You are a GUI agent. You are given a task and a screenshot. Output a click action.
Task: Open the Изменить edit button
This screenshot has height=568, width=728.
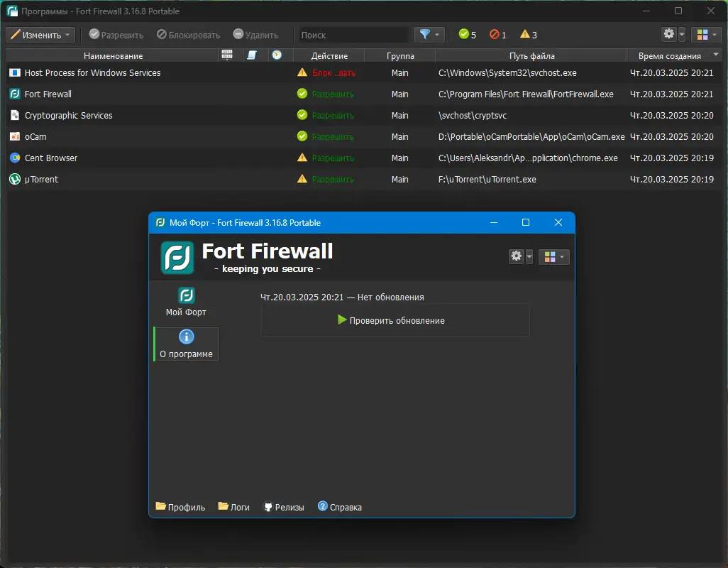[x=40, y=35]
